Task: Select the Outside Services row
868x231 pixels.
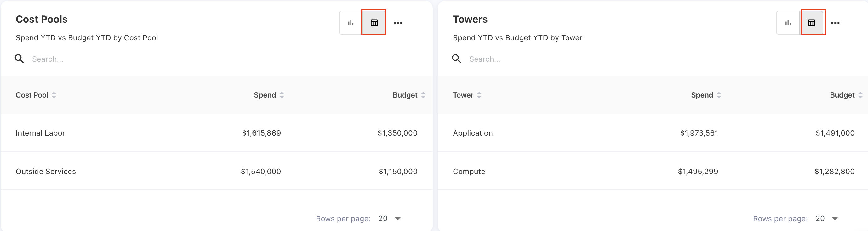Action: pos(216,172)
